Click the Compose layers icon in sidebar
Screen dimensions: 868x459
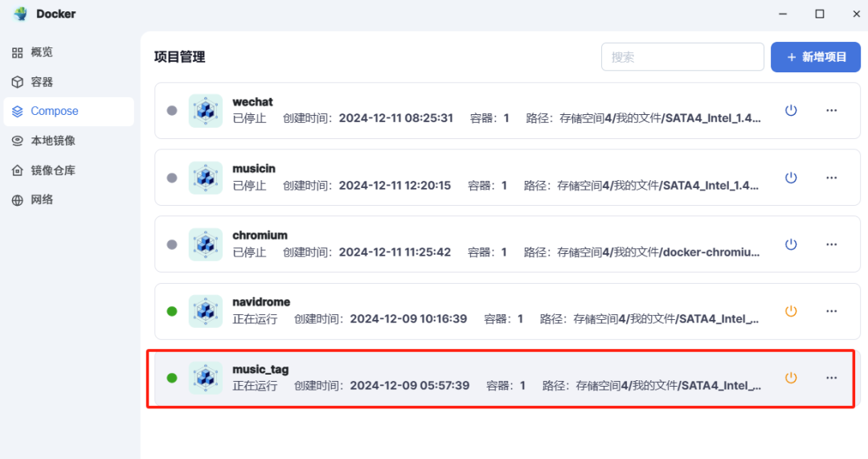pos(17,111)
